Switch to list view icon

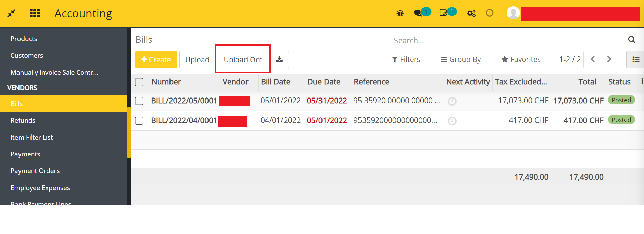point(635,60)
